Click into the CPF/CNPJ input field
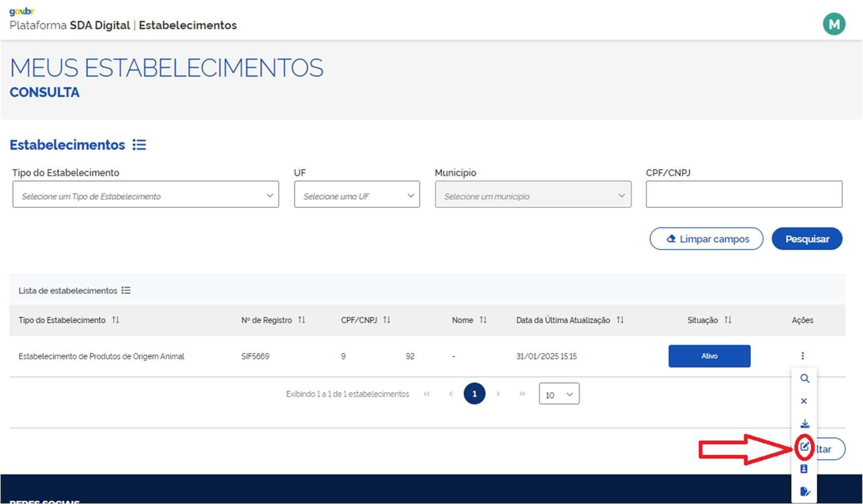 point(744,195)
